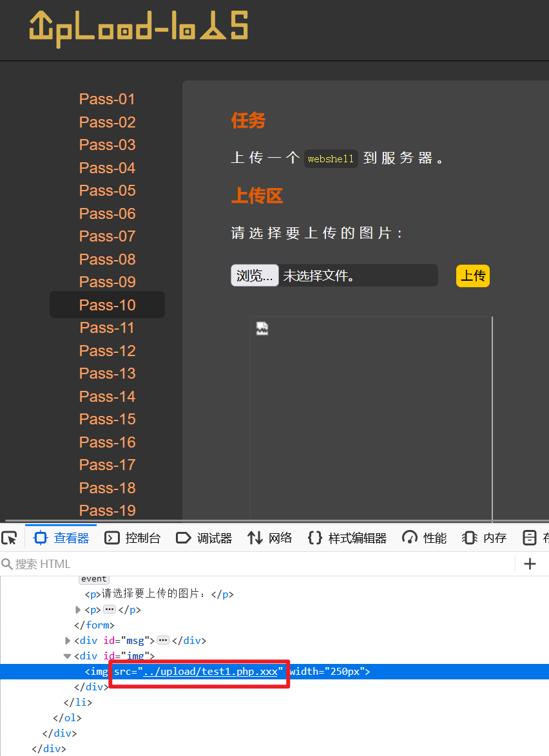The width and height of the screenshot is (549, 756).
Task: Open the 内存 memory tab
Action: point(484,538)
